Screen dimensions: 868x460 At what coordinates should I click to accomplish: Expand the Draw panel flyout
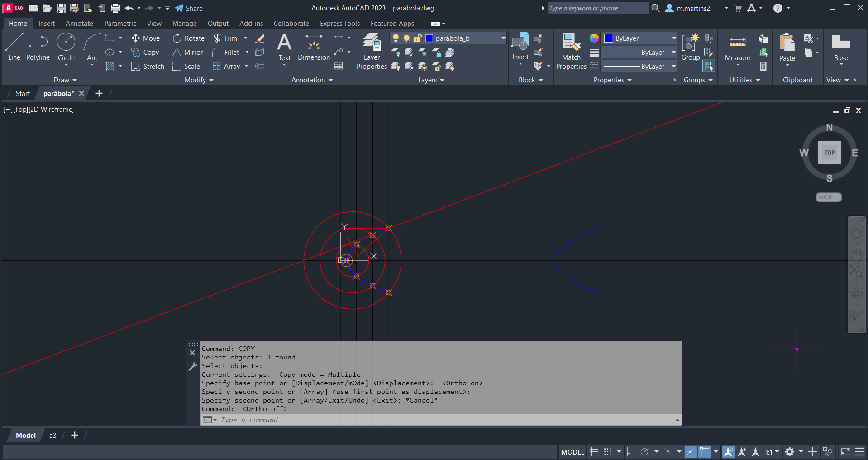click(65, 80)
